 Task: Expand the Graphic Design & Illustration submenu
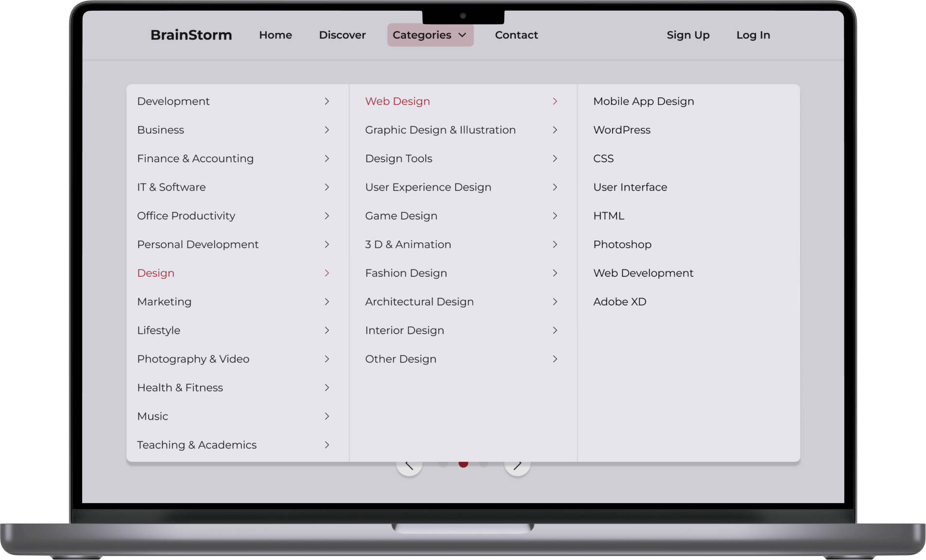[x=554, y=130]
